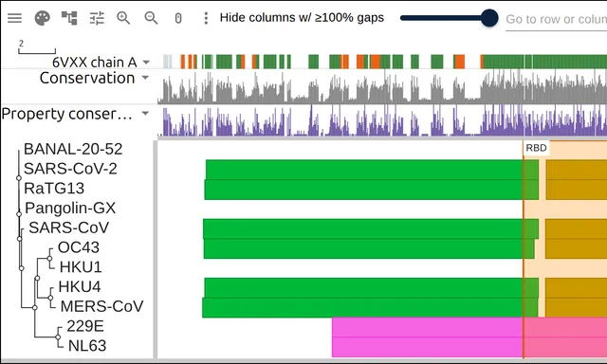Image resolution: width=607 pixels, height=364 pixels.
Task: Click the green SARS-CoV-2 alignment bar
Action: pyautogui.click(x=372, y=170)
